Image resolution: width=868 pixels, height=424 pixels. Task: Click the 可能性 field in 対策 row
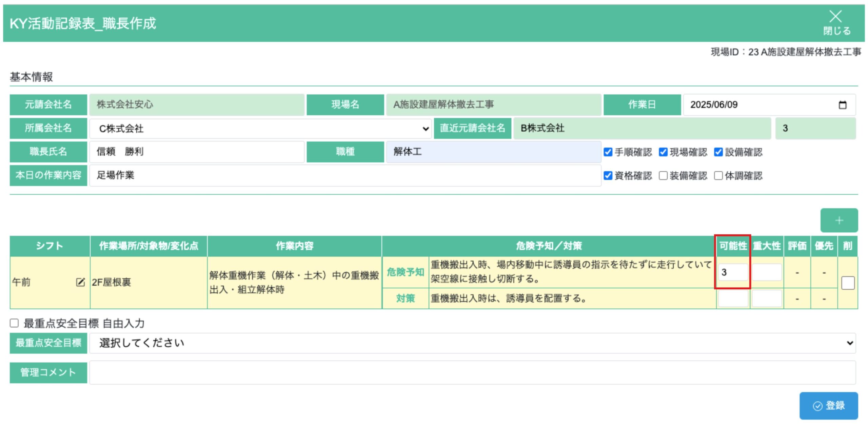coord(733,298)
